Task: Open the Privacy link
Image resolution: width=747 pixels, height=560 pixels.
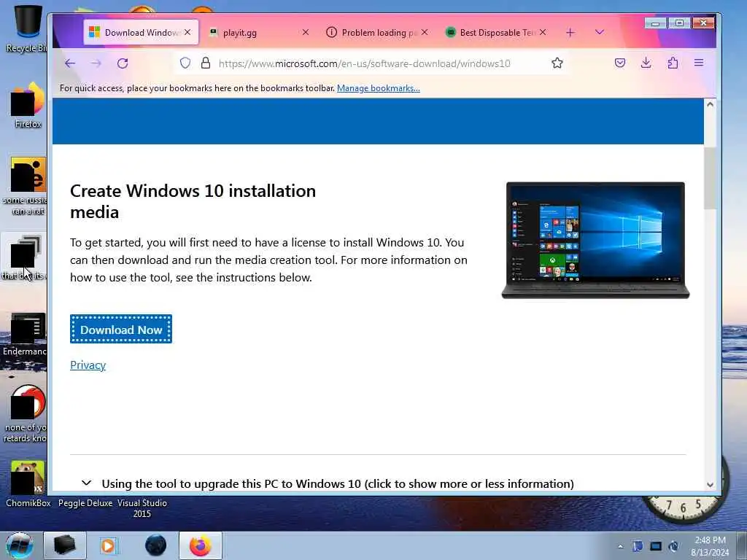Action: pyautogui.click(x=88, y=365)
